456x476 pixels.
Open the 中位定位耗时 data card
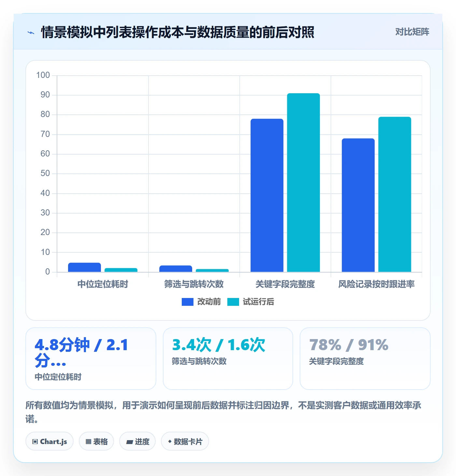tap(91, 359)
